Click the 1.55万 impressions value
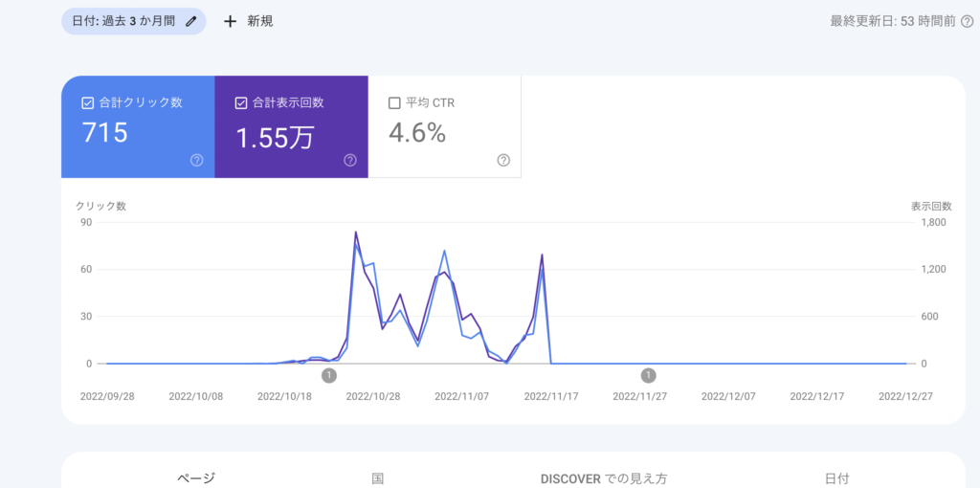Viewport: 980px width, 488px height. (x=275, y=137)
